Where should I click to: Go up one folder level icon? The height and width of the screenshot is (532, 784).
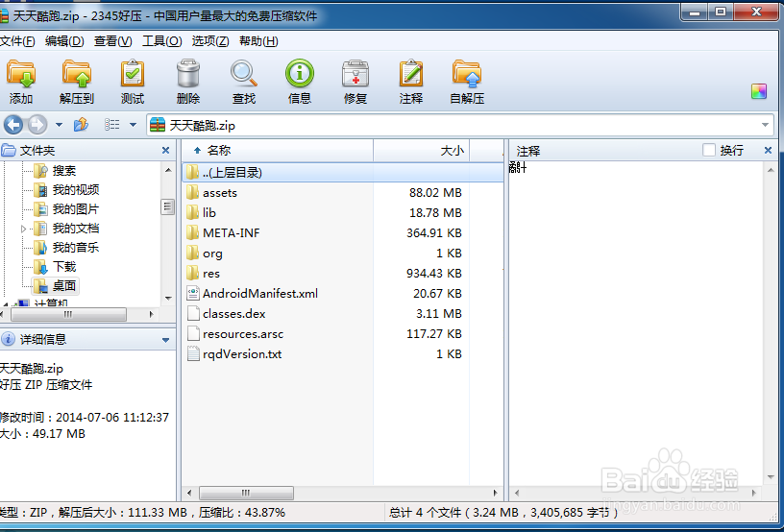pyautogui.click(x=81, y=125)
